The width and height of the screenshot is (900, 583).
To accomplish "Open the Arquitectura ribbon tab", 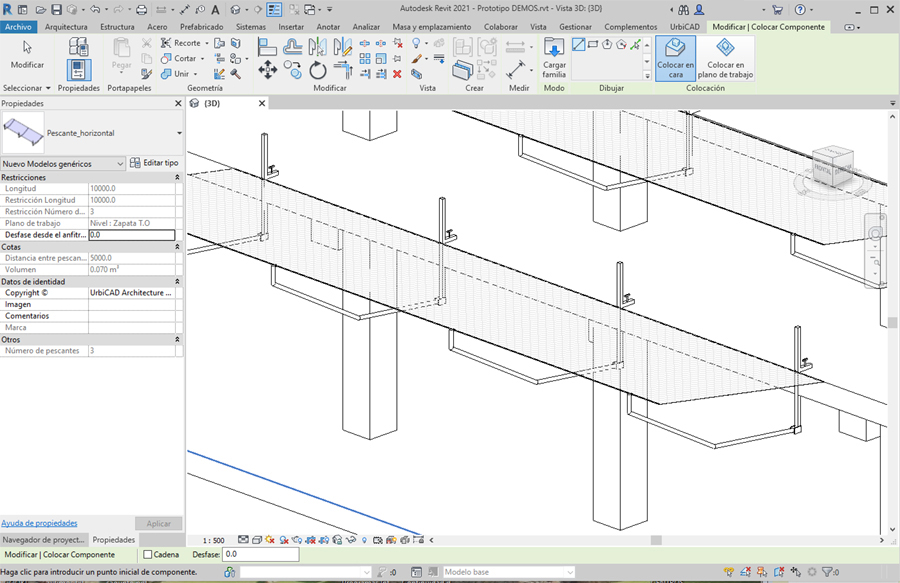I will pos(66,27).
